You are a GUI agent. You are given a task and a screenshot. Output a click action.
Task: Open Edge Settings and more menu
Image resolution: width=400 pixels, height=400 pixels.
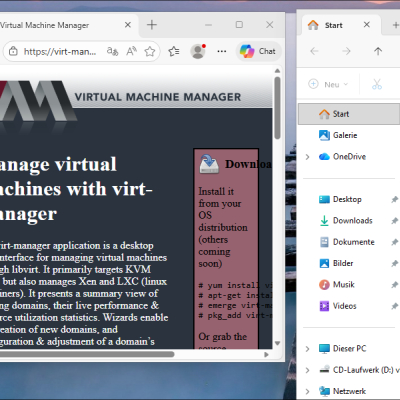tap(222, 51)
